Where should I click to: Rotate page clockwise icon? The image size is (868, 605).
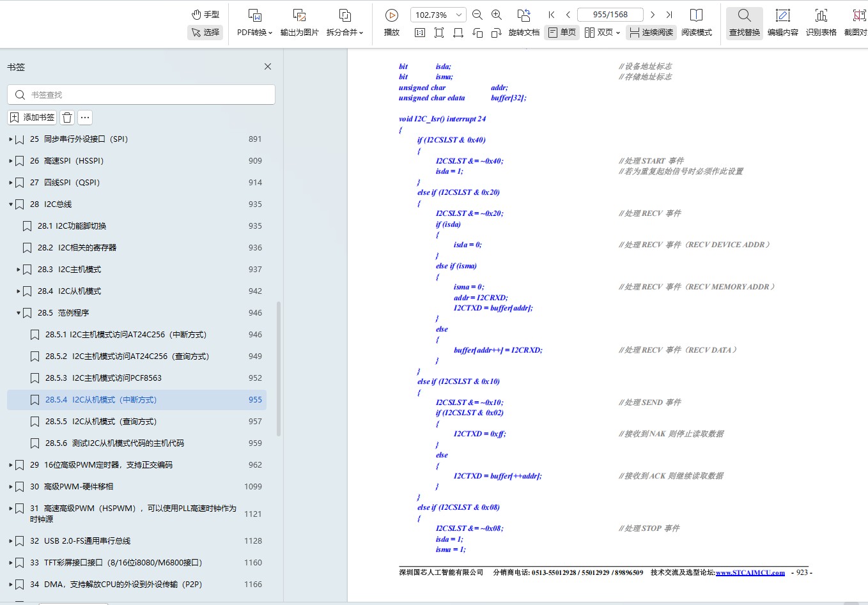(497, 33)
